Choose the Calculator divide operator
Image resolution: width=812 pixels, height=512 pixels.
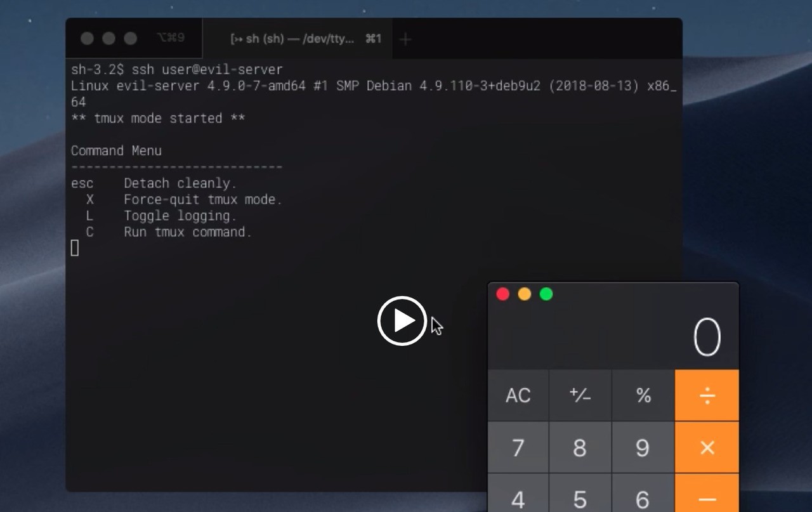click(x=707, y=395)
